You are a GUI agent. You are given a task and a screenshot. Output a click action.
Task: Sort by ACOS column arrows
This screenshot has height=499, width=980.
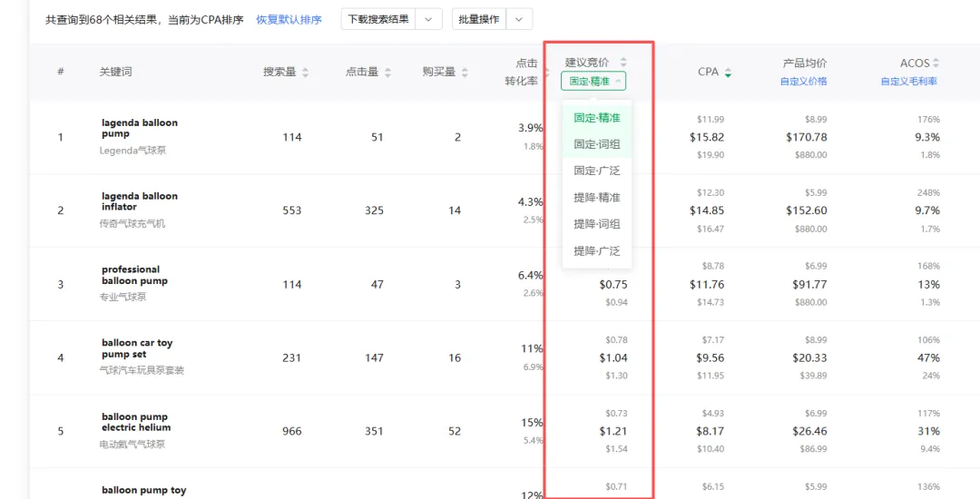(x=936, y=63)
